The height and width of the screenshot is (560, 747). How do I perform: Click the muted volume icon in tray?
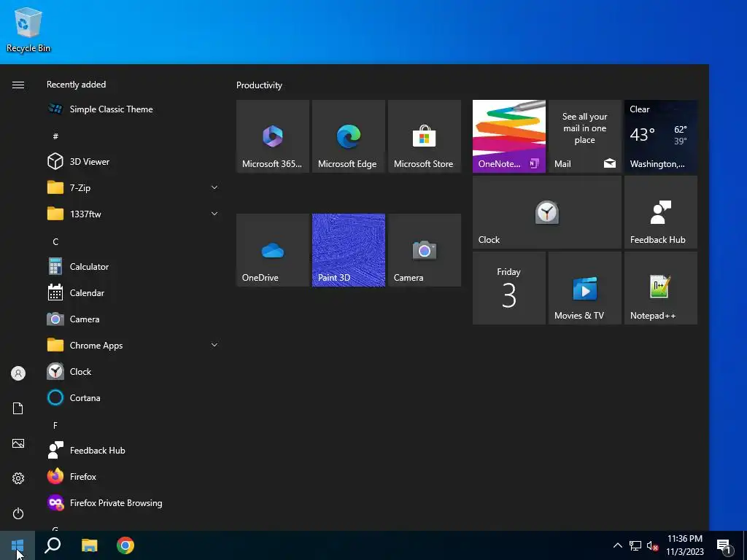pos(652,545)
